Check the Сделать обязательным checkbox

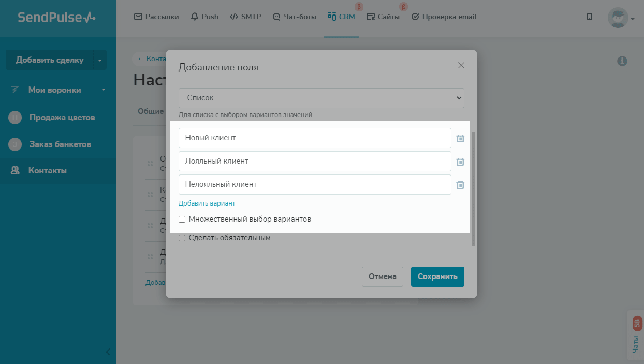182,238
